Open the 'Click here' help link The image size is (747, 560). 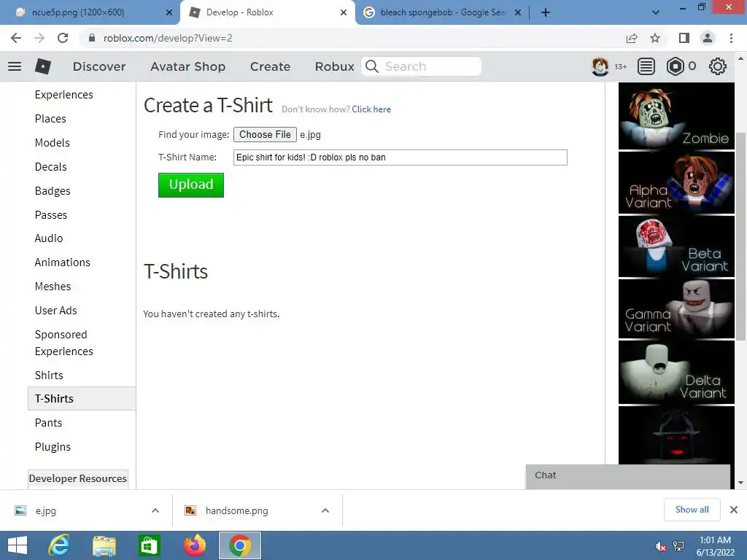pos(371,109)
